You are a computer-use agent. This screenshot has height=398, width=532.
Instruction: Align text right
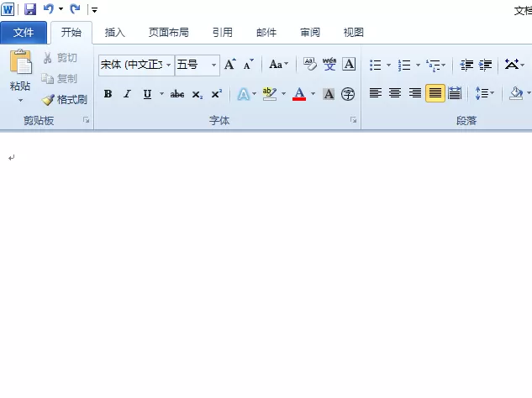click(415, 93)
